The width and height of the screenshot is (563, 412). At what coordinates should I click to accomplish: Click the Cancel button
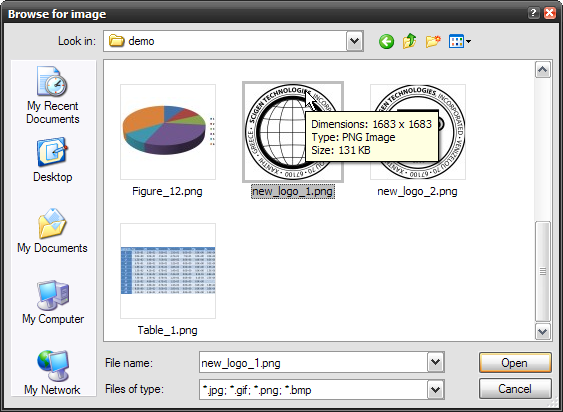click(515, 389)
